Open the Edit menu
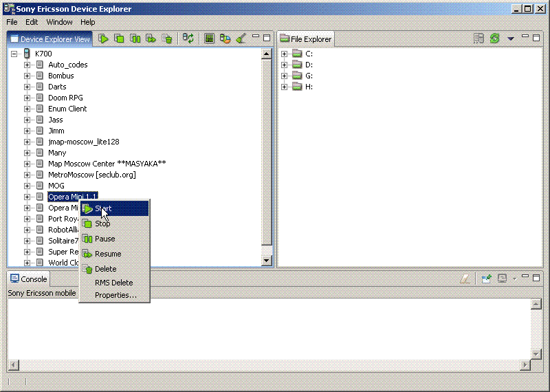Image resolution: width=550 pixels, height=392 pixels. [32, 22]
